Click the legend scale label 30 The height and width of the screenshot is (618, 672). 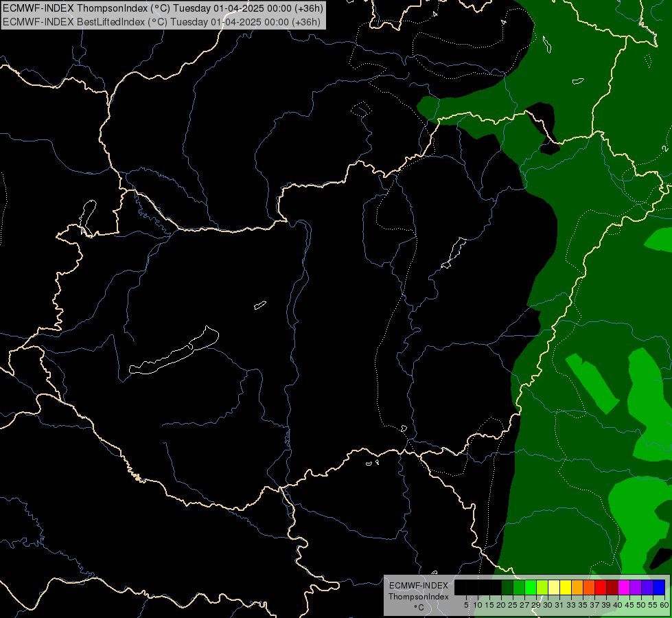[x=548, y=605]
